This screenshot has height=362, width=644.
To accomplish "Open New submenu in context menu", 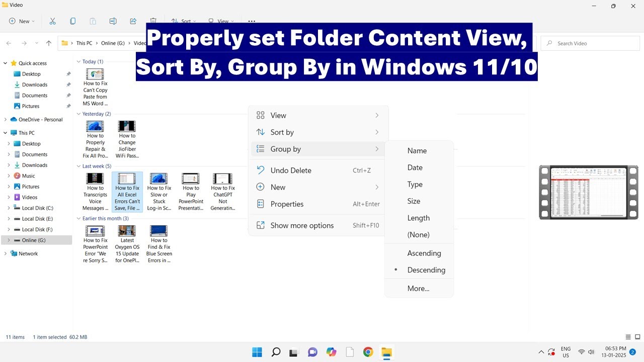I will pos(318,187).
